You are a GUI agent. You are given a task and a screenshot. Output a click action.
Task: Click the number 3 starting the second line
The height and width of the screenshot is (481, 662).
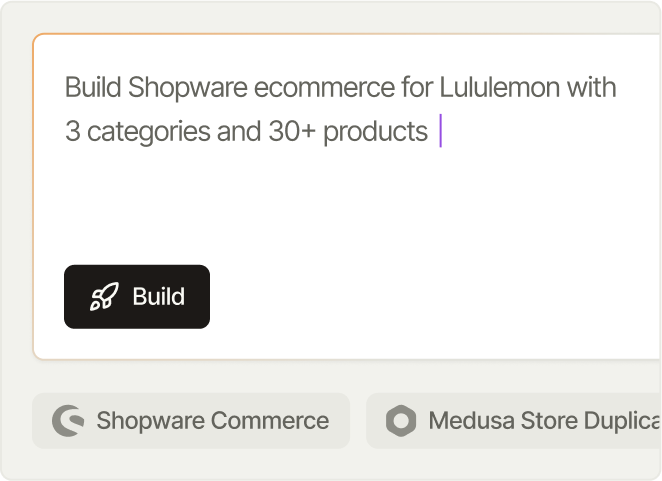point(73,131)
